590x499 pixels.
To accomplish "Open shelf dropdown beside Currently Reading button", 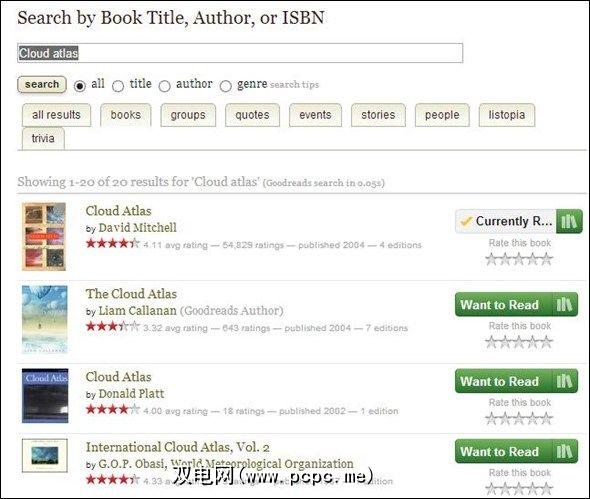I will (x=569, y=221).
